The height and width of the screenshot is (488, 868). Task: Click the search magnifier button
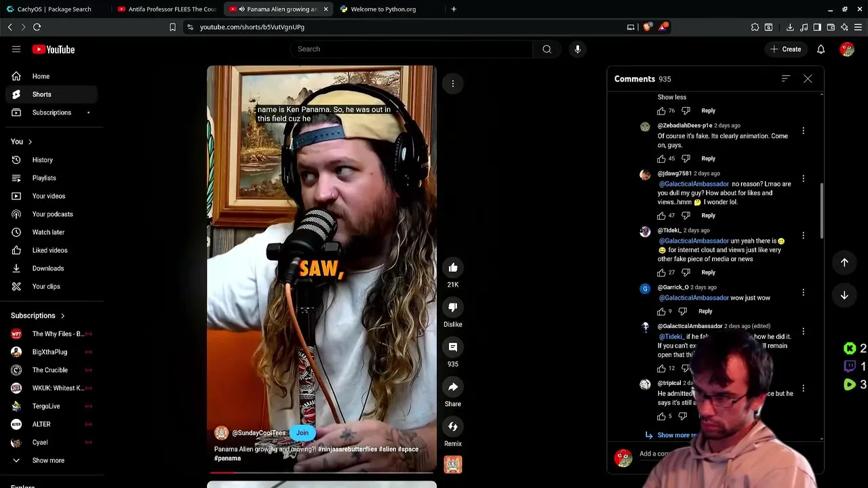547,49
